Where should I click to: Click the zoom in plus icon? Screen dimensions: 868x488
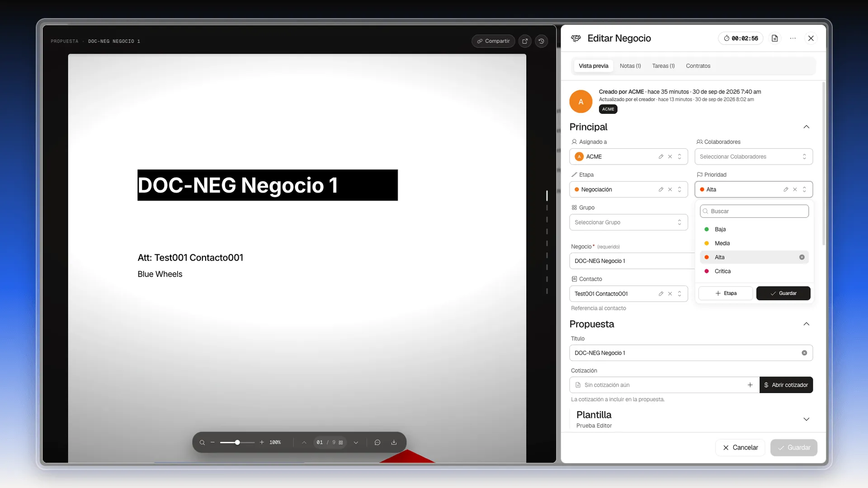point(262,442)
